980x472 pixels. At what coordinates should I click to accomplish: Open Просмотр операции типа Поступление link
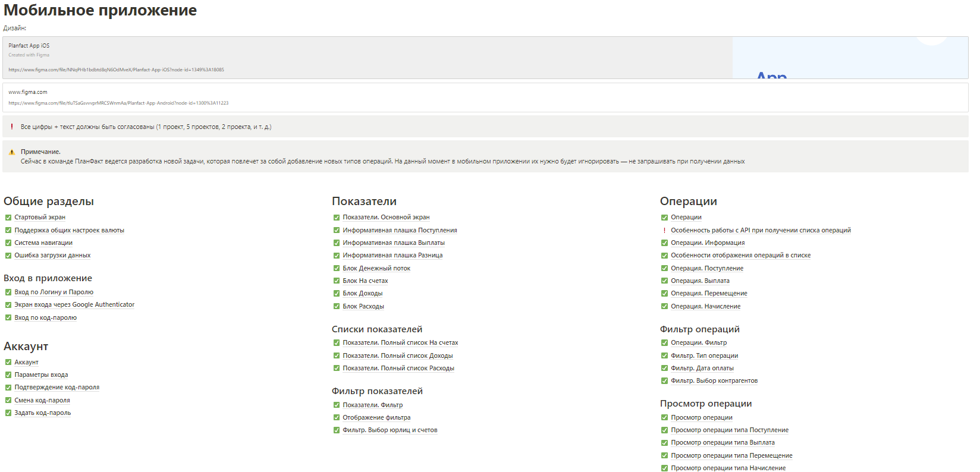pyautogui.click(x=730, y=430)
